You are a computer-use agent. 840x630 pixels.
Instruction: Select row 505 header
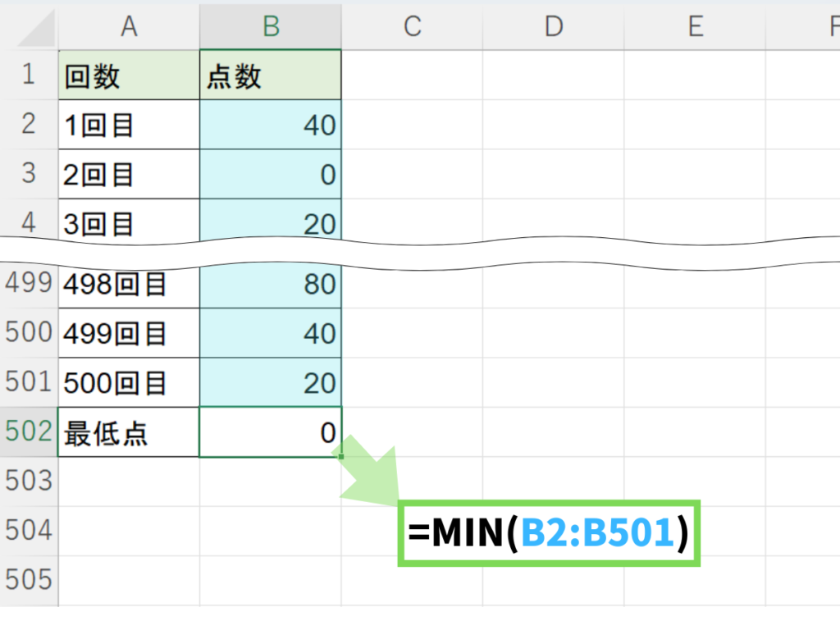pos(29,580)
